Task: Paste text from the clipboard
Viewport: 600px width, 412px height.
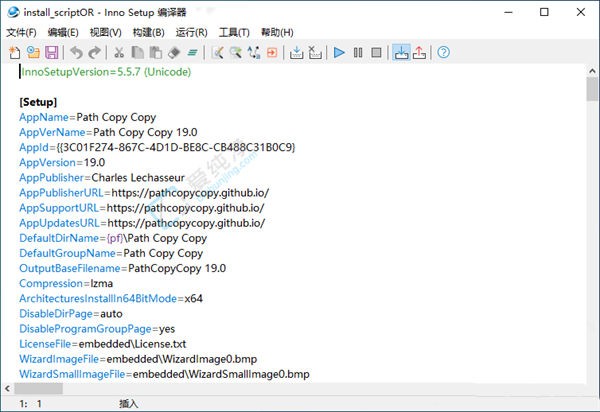Action: (x=155, y=52)
